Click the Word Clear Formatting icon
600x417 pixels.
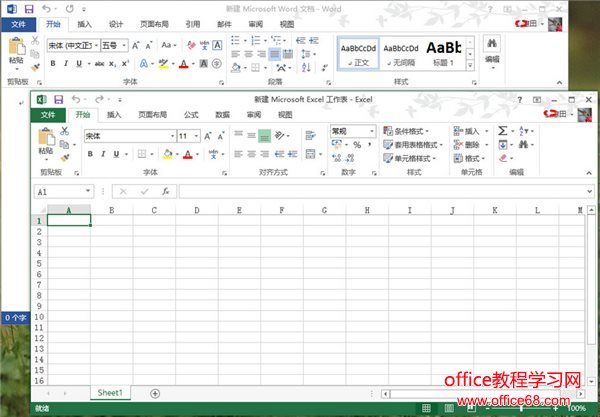coord(191,45)
